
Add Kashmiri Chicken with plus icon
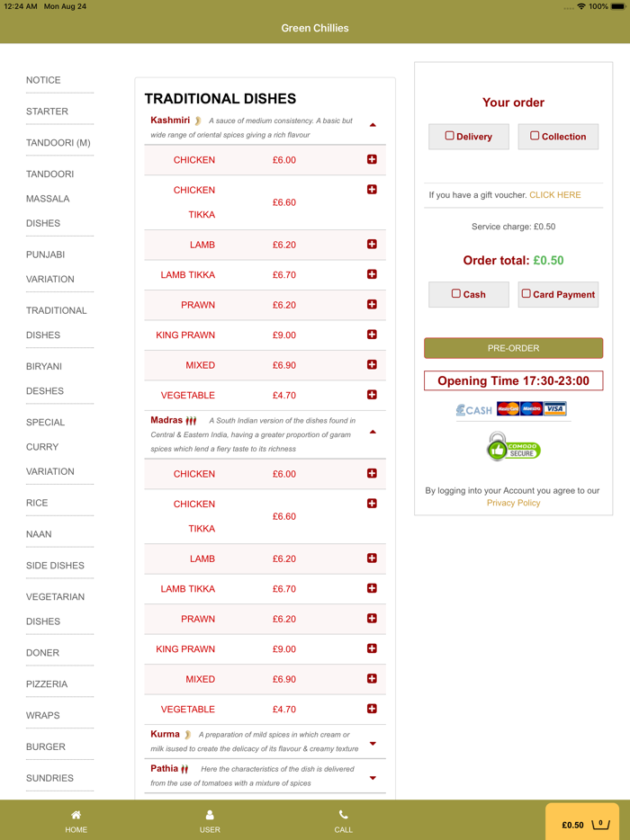[372, 159]
